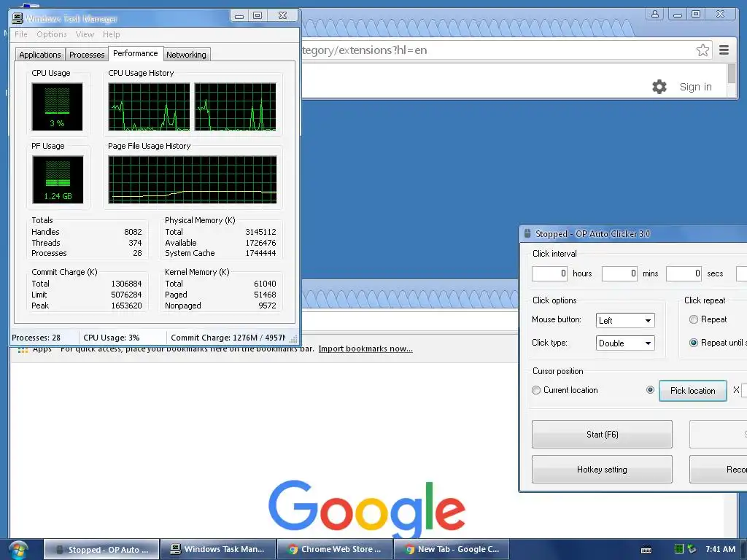The height and width of the screenshot is (560, 747).
Task: Click the Chrome bookmark star icon
Action: [x=703, y=50]
